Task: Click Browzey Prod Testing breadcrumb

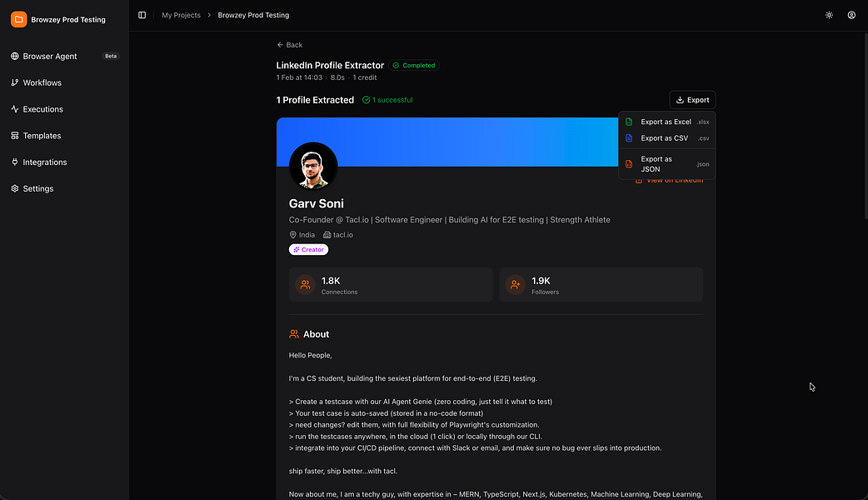Action: pos(253,15)
